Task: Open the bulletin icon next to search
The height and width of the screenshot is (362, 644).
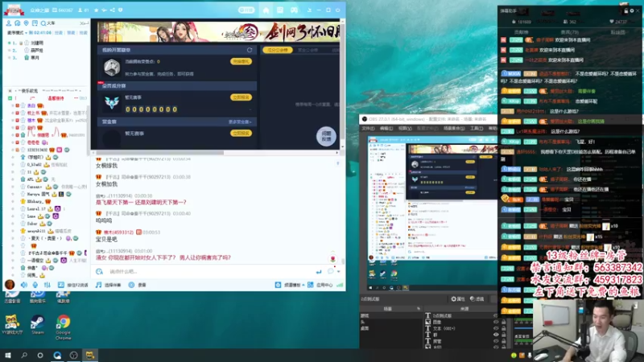Action: point(35,23)
